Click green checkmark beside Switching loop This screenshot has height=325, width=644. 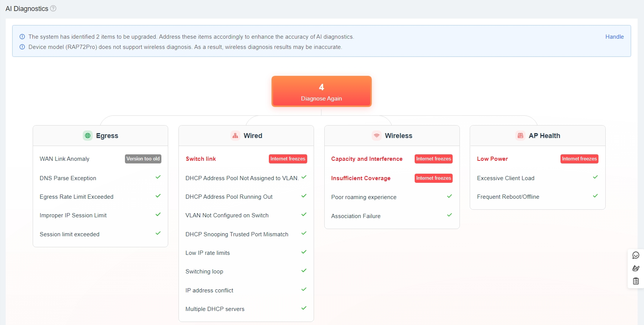[304, 271]
